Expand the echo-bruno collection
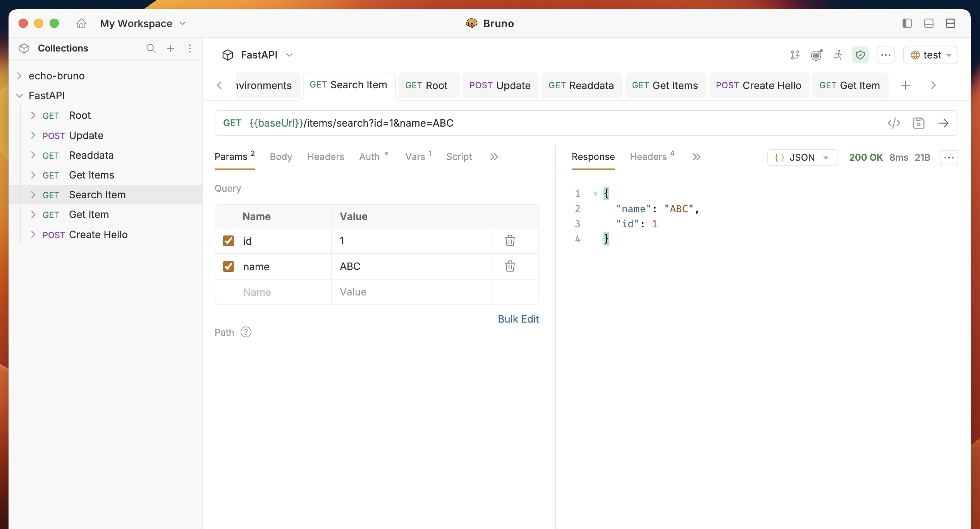 point(19,76)
